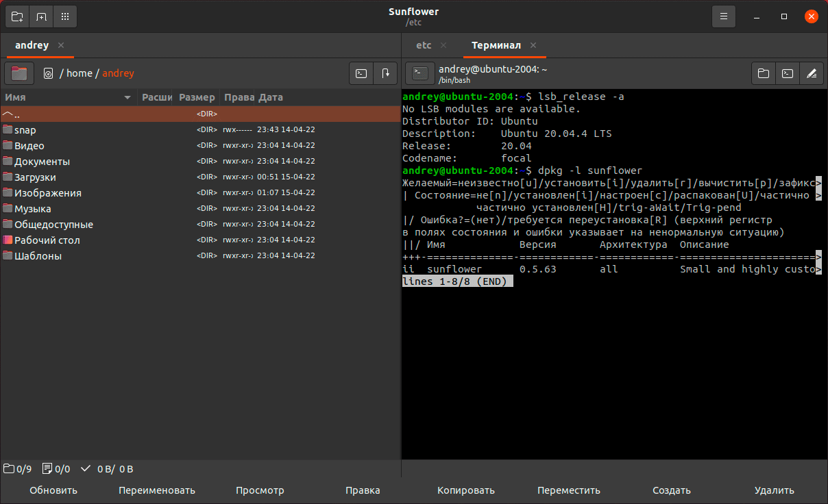Click 'home' in the path breadcrumb
The image size is (828, 504).
tap(79, 73)
